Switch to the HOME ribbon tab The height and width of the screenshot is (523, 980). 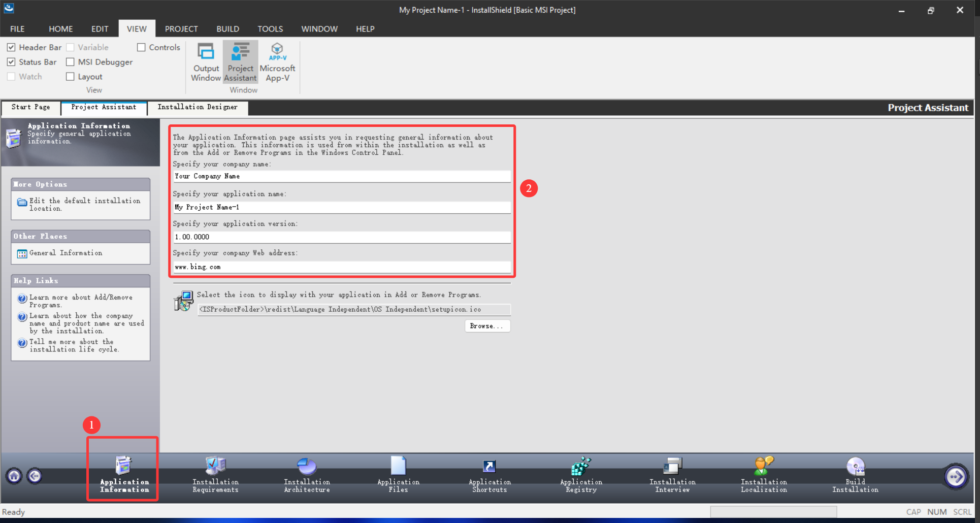tap(60, 29)
